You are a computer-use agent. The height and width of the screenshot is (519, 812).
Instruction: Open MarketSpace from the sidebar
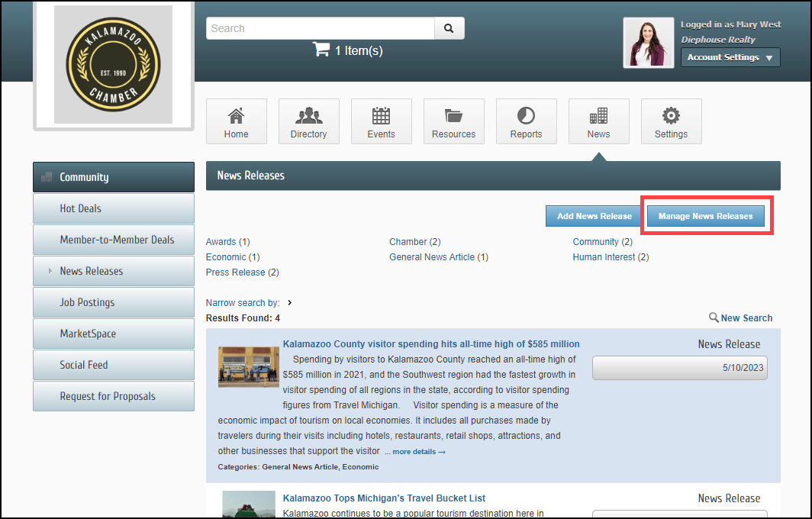point(113,334)
